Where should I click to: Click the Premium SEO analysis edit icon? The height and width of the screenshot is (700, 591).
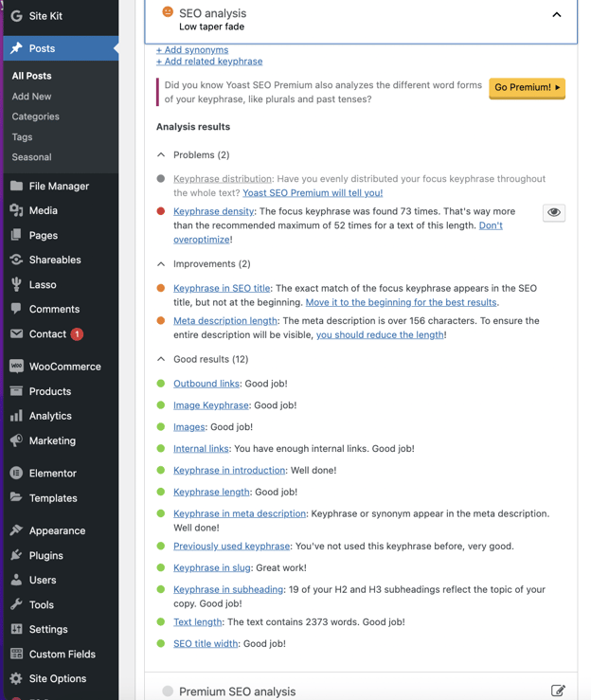[558, 691]
